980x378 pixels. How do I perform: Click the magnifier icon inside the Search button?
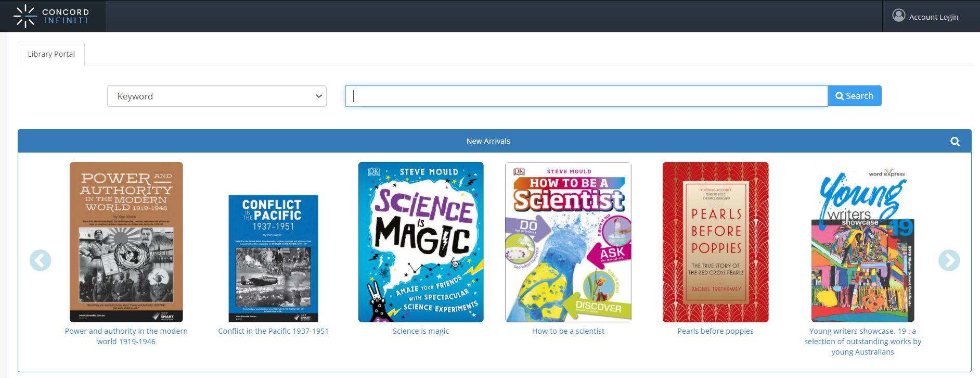tap(839, 96)
